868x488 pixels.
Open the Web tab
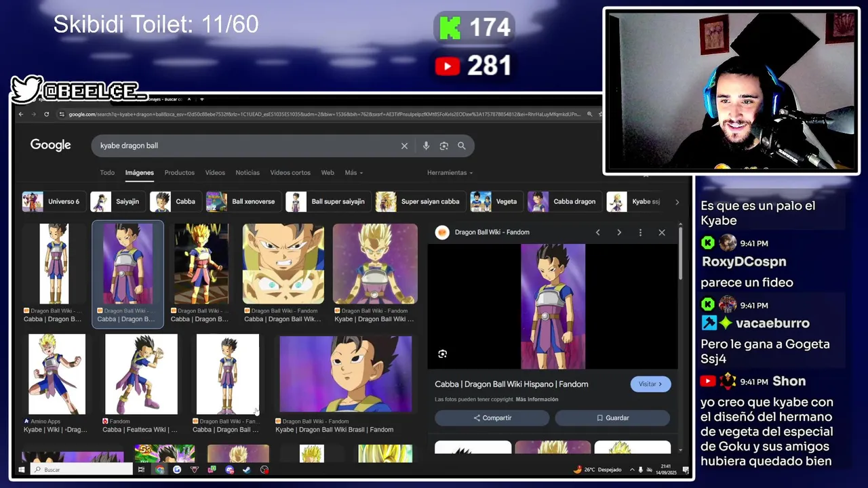point(328,173)
